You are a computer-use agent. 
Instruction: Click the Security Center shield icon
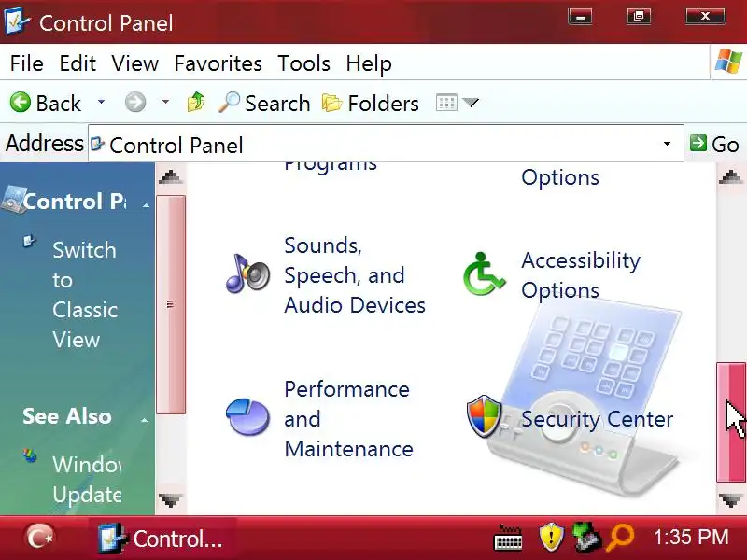[485, 416]
